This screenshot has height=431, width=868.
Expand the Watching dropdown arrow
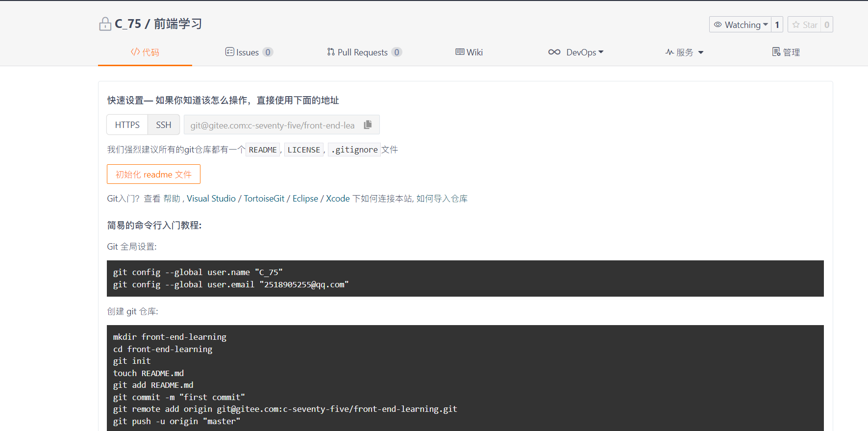click(x=766, y=25)
